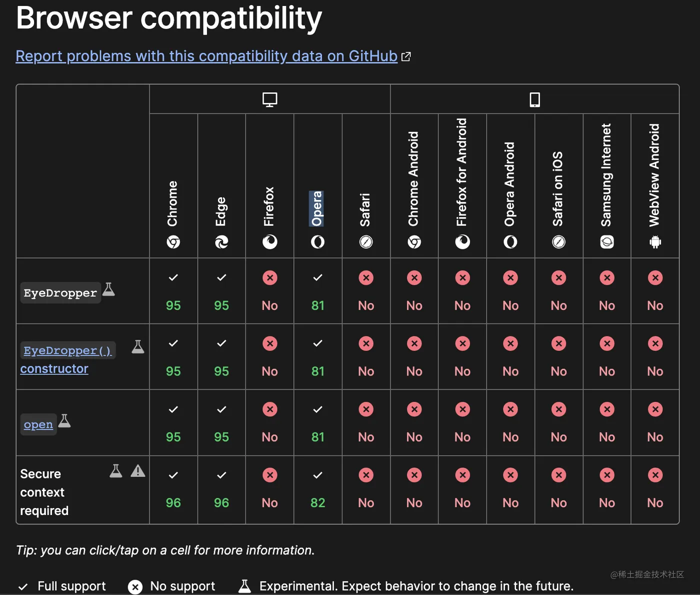700x595 pixels.
Task: Expand Opera 81 cell in EyeDropper row
Action: (318, 291)
